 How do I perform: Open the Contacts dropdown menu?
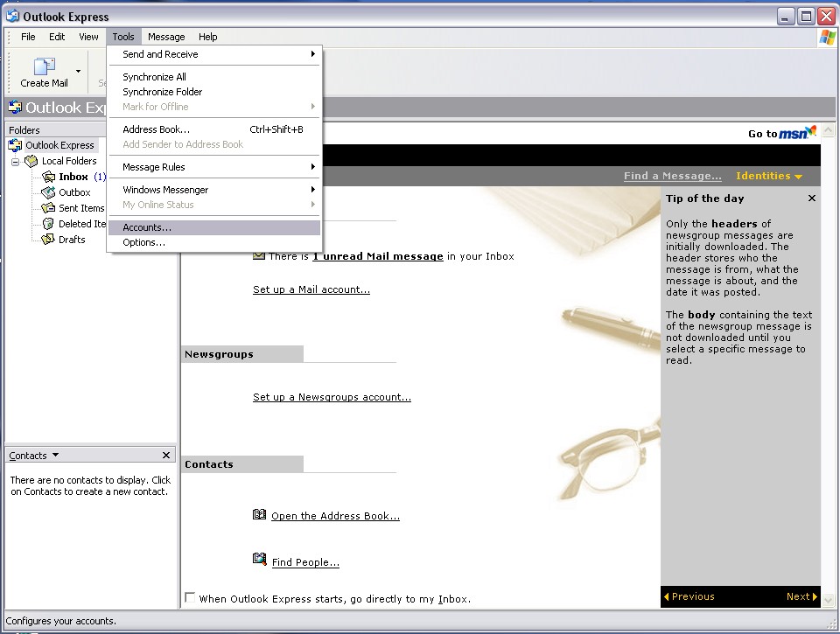coord(34,455)
